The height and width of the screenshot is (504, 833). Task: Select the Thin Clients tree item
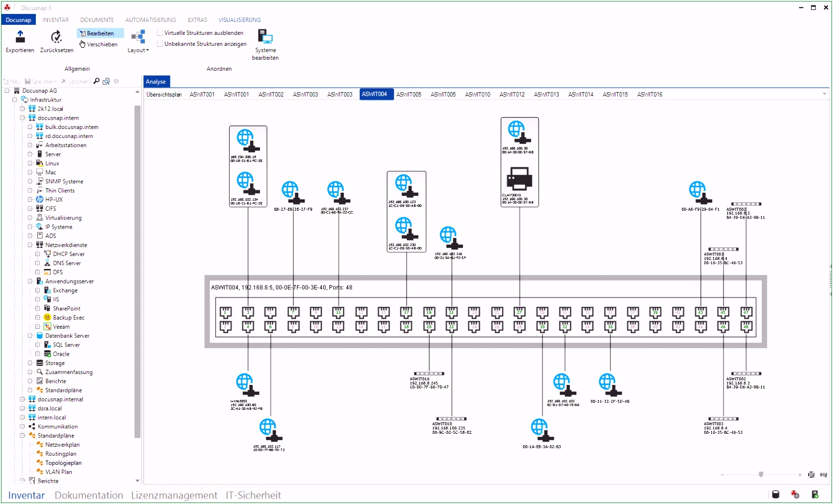[x=60, y=190]
